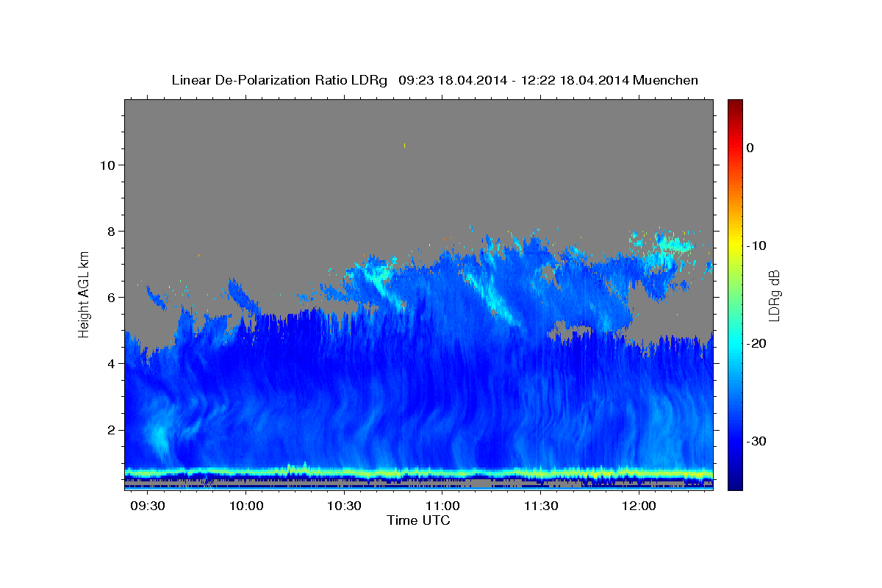Click the colorbar value '0'
The image size is (882, 588).
[750, 148]
